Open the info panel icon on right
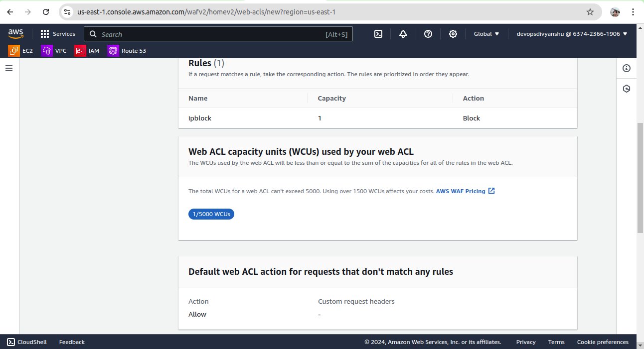Screen dimensions: 644x349 [627, 68]
